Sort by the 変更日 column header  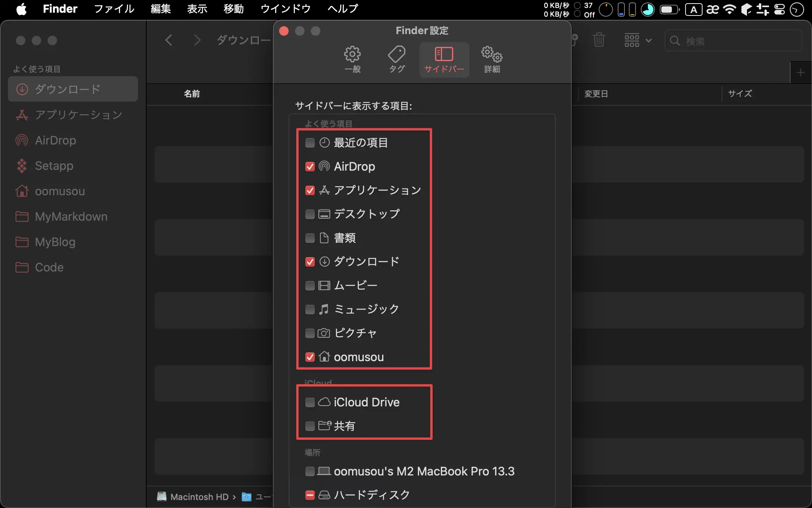pos(596,94)
